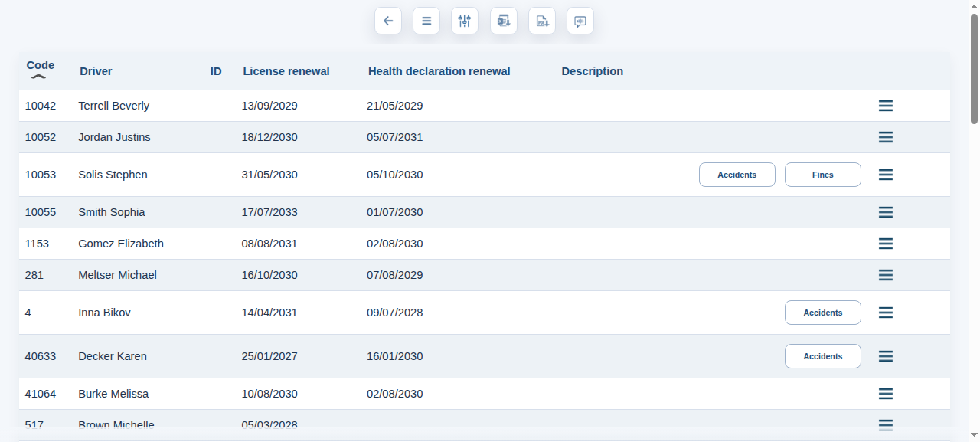Image resolution: width=980 pixels, height=442 pixels.
Task: Click the voice message speech bubble icon
Action: point(580,21)
